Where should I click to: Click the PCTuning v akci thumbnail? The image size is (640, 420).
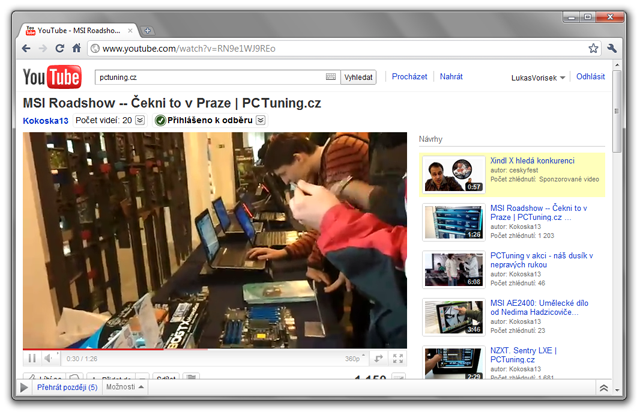click(453, 269)
